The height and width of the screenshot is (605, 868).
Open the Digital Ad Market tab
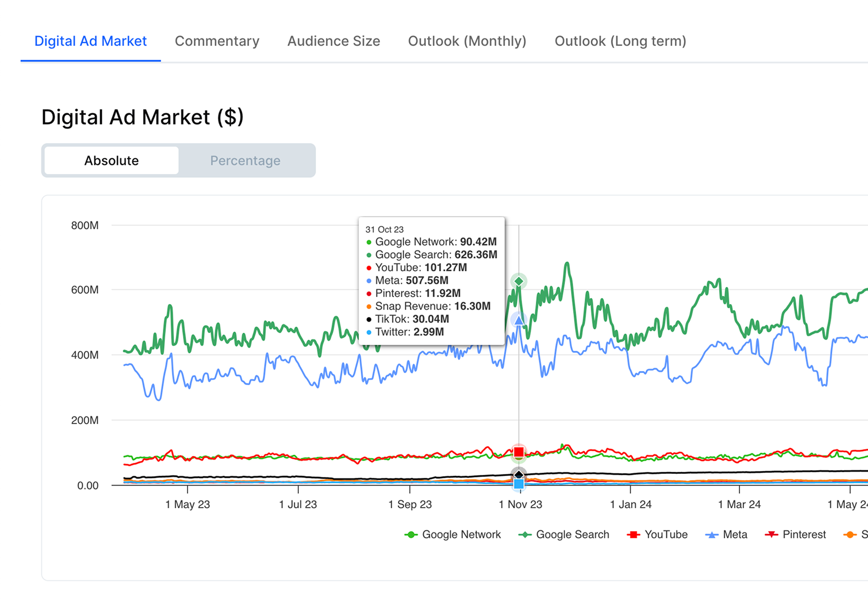(x=91, y=41)
